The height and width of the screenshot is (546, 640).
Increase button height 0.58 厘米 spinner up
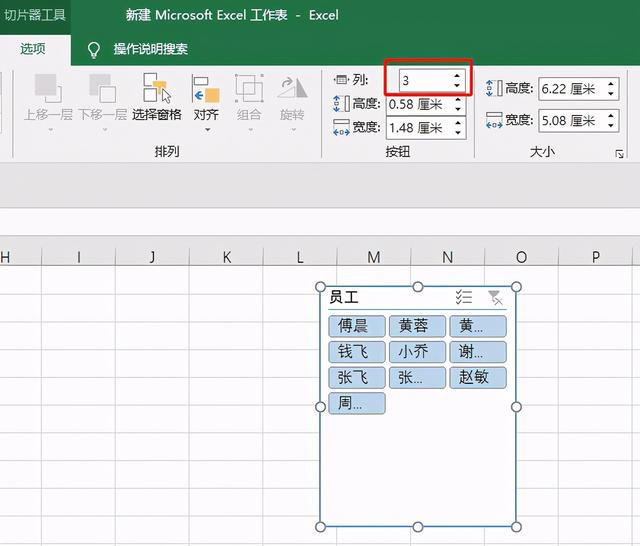458,100
